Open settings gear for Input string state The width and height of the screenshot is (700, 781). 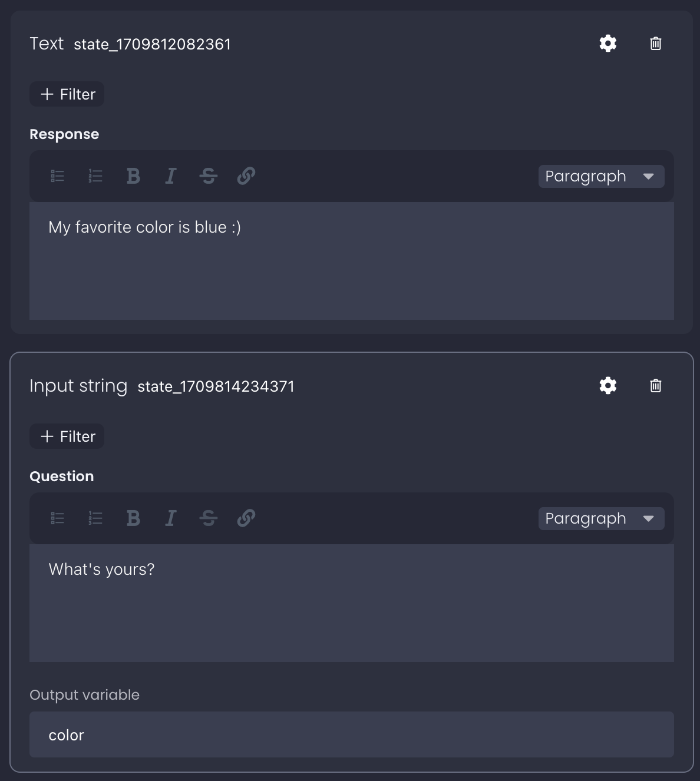(x=607, y=386)
